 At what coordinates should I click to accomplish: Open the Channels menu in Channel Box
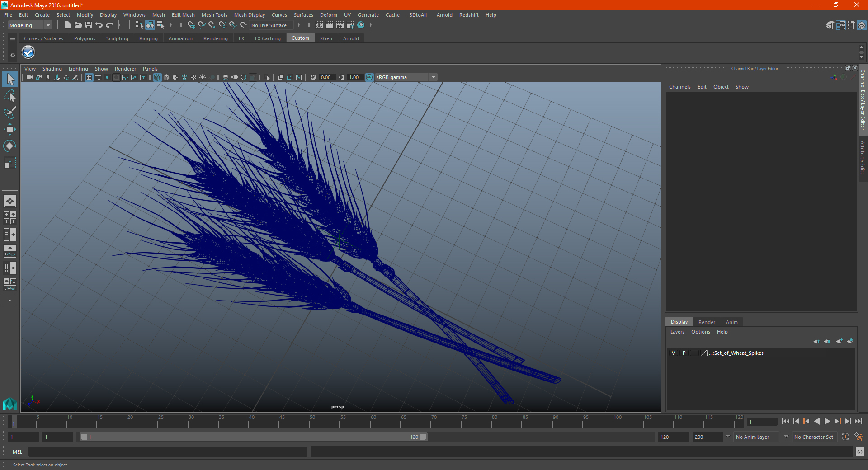(680, 87)
